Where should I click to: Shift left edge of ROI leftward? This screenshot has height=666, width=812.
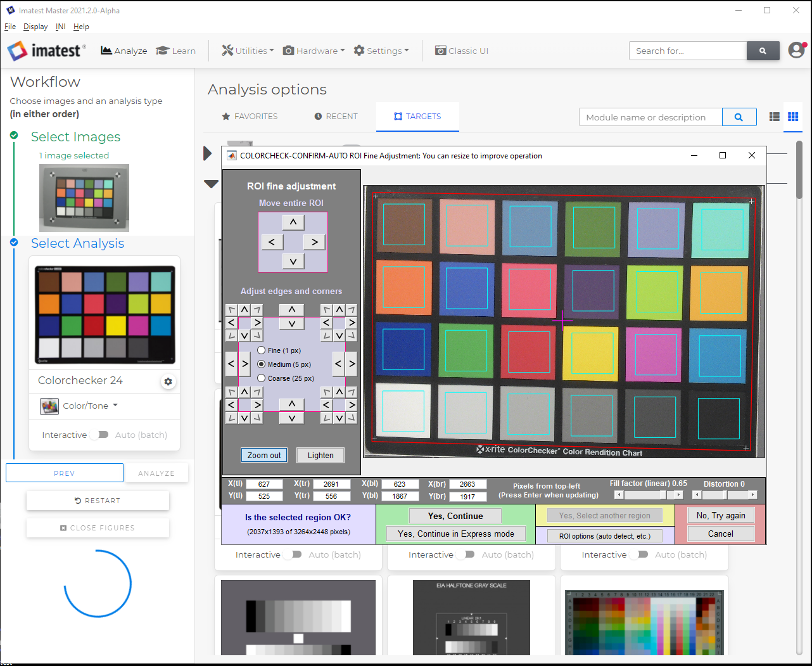[x=231, y=364]
